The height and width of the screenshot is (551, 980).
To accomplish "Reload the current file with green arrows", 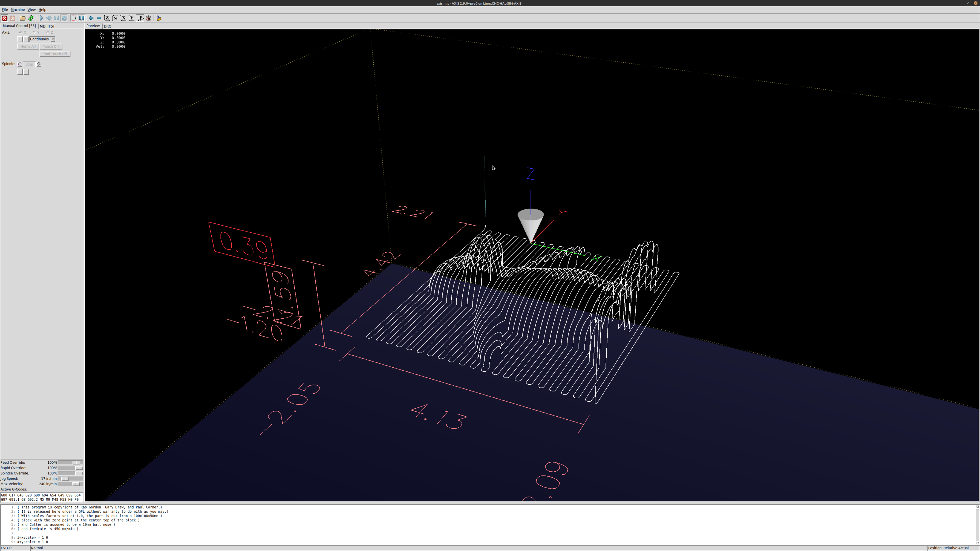I will pyautogui.click(x=31, y=18).
